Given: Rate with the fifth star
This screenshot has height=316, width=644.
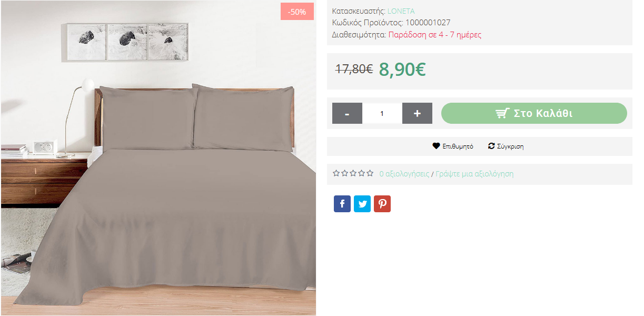Looking at the screenshot, I should tap(370, 173).
